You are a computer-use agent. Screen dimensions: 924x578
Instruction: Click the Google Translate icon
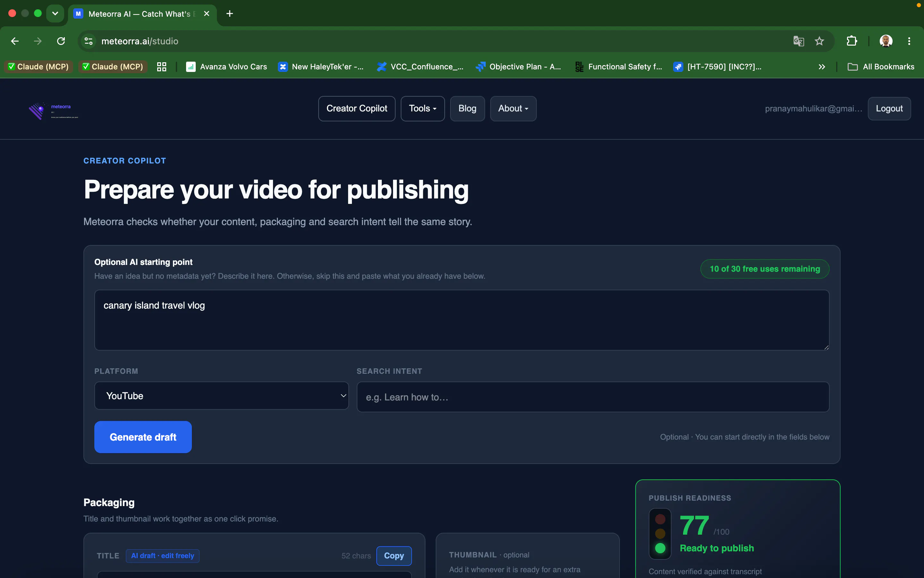798,41
